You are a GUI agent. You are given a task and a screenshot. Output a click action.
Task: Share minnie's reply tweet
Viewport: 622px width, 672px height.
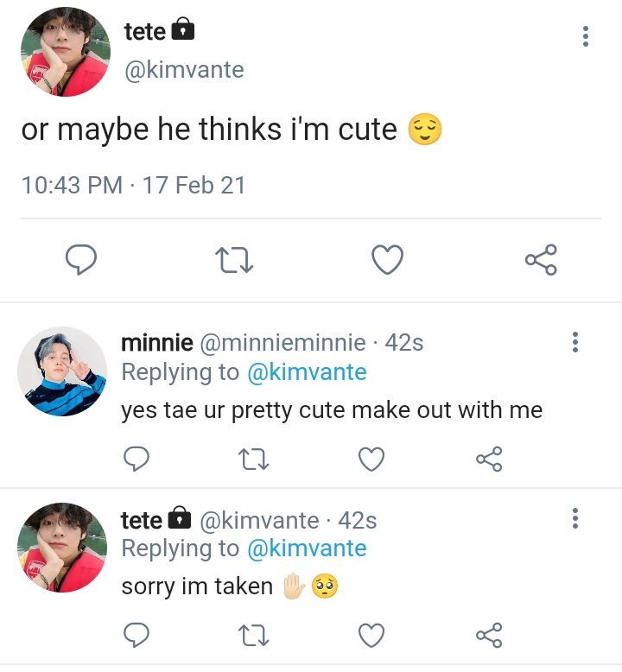pyautogui.click(x=489, y=459)
